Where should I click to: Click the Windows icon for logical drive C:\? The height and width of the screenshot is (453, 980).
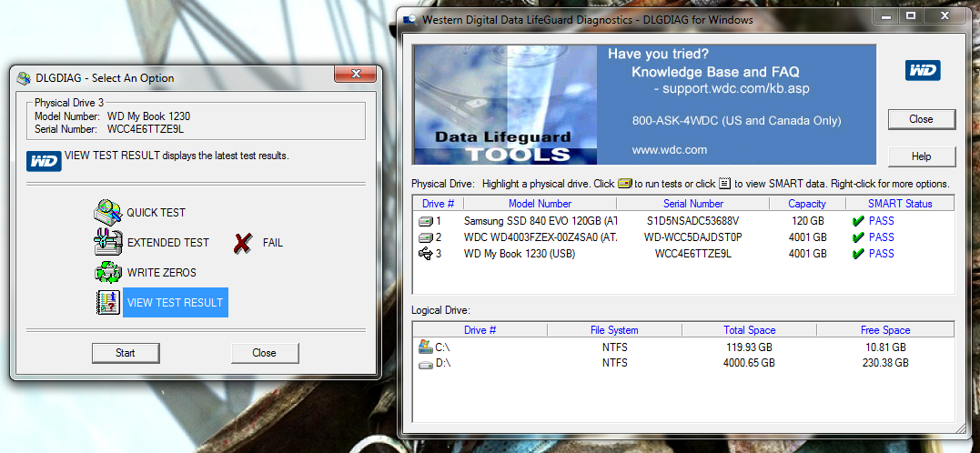click(x=426, y=347)
